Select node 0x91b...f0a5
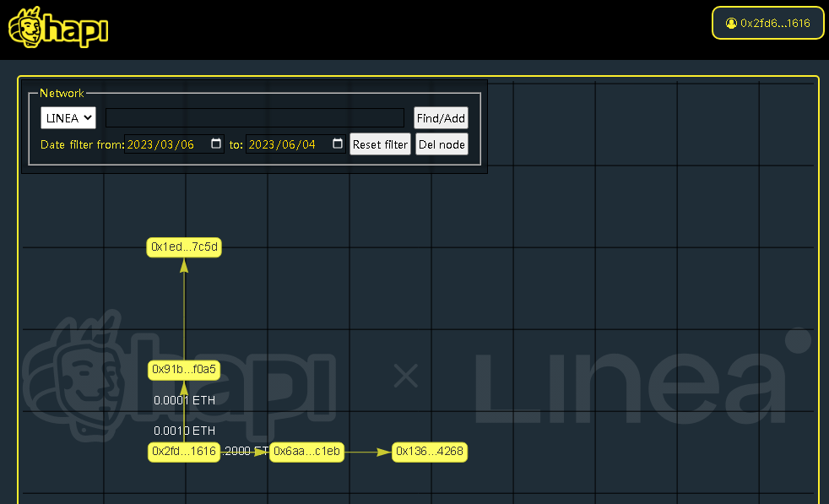 (184, 370)
